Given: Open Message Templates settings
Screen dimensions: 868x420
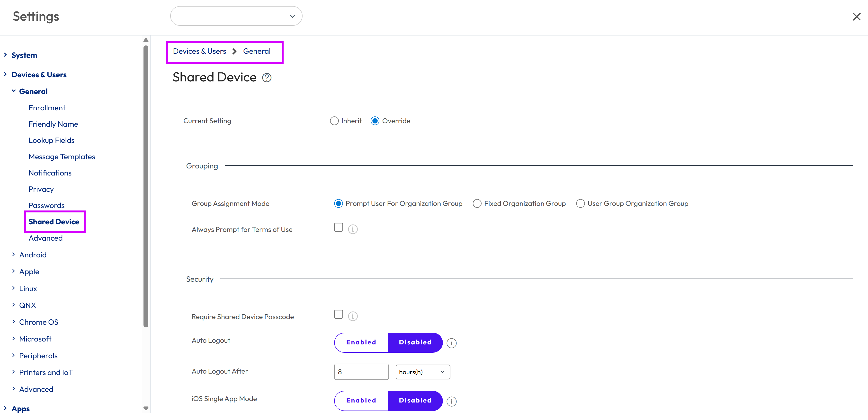Looking at the screenshot, I should click(62, 157).
